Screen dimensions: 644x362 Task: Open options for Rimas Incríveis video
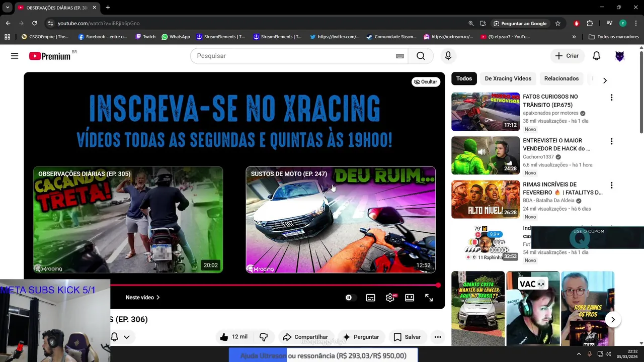[611, 186]
